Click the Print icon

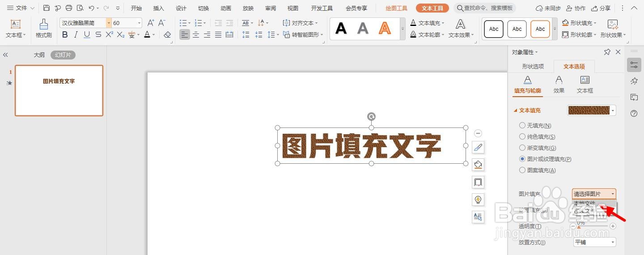pyautogui.click(x=69, y=8)
